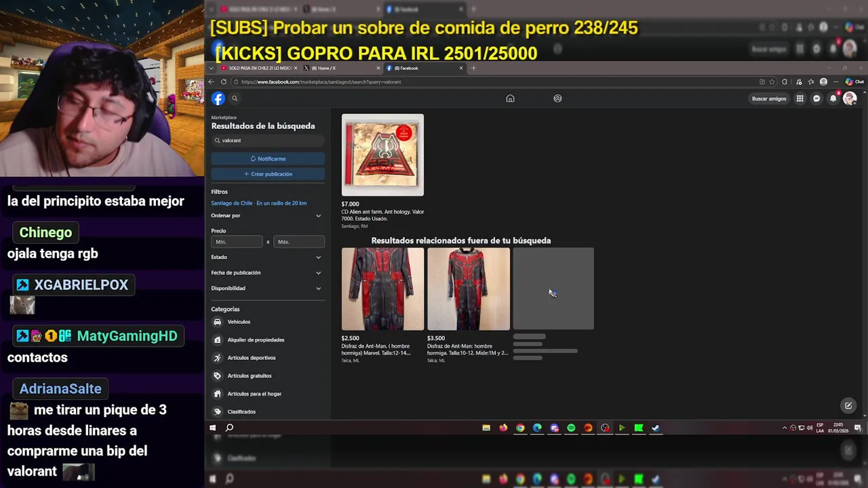Open File Explorer from taskbar
Image resolution: width=868 pixels, height=488 pixels.
point(486,428)
